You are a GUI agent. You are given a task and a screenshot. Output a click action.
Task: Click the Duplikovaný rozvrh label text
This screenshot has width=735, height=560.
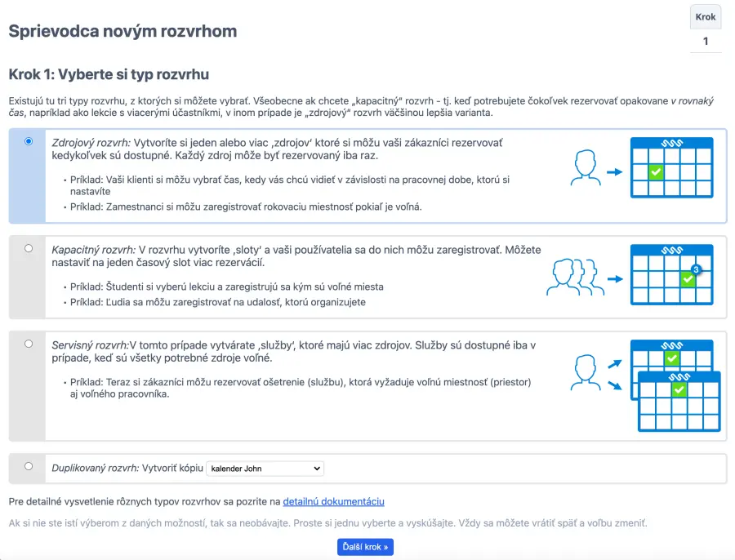click(x=94, y=469)
